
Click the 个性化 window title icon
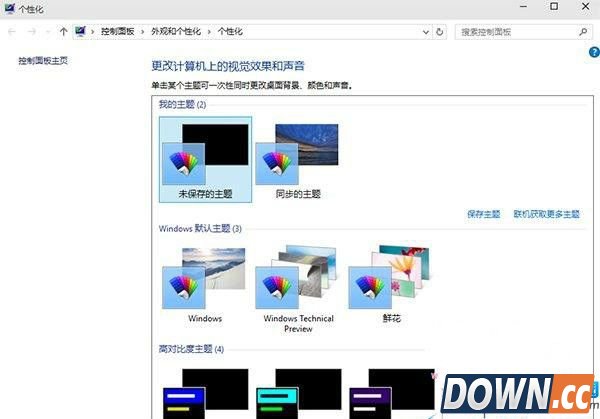tap(9, 8)
